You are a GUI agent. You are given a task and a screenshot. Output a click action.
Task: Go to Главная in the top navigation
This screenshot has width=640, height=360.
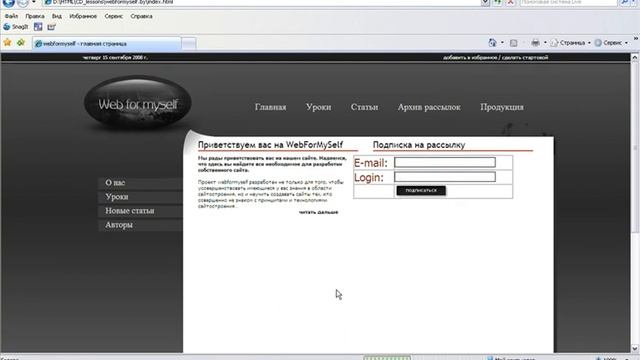coord(270,107)
